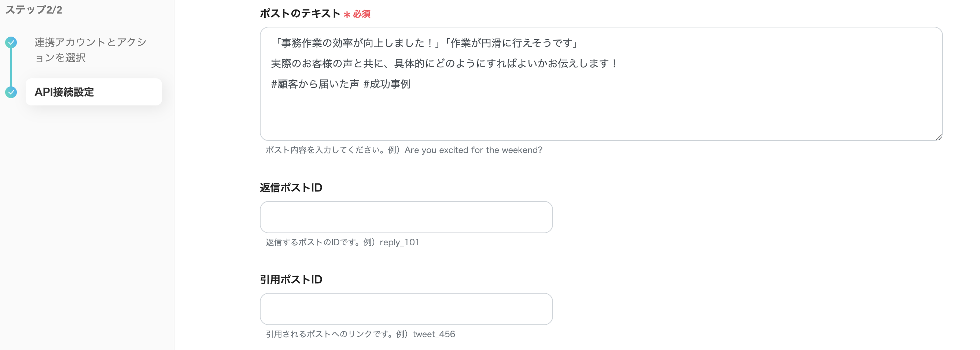Click inside the 返信ポストID input field
Viewport: 980px width, 350px height.
(x=406, y=217)
